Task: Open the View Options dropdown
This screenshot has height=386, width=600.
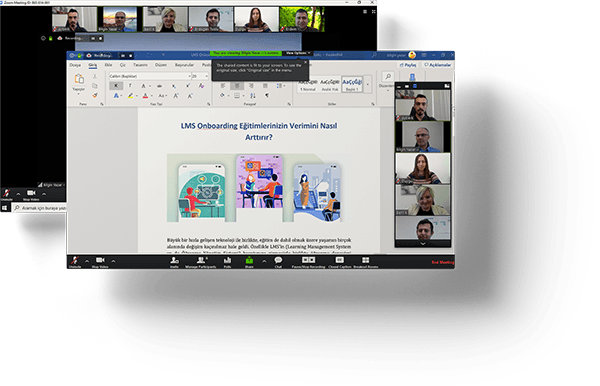Action: 298,53
